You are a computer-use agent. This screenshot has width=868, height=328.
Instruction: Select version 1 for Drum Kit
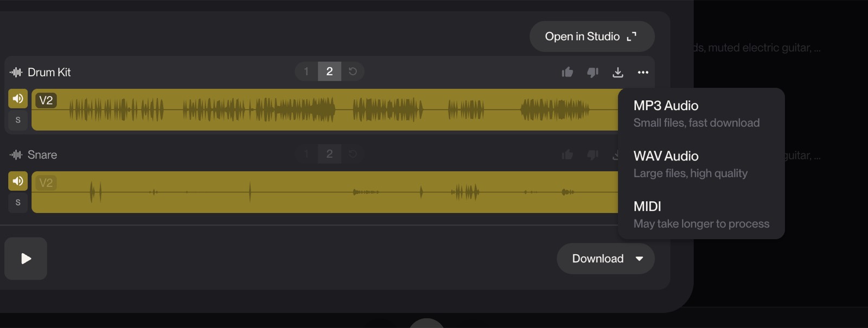pyautogui.click(x=306, y=72)
